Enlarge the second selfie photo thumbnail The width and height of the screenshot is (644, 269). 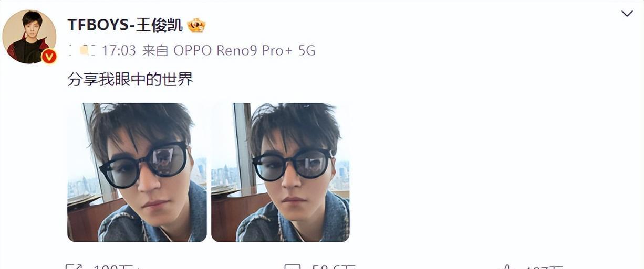click(x=281, y=172)
